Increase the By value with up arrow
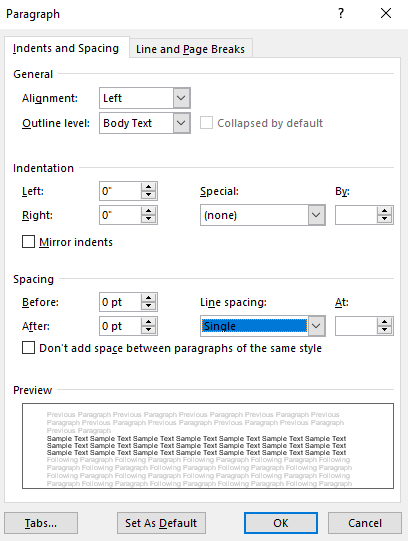This screenshot has width=408, height=541. tap(385, 211)
